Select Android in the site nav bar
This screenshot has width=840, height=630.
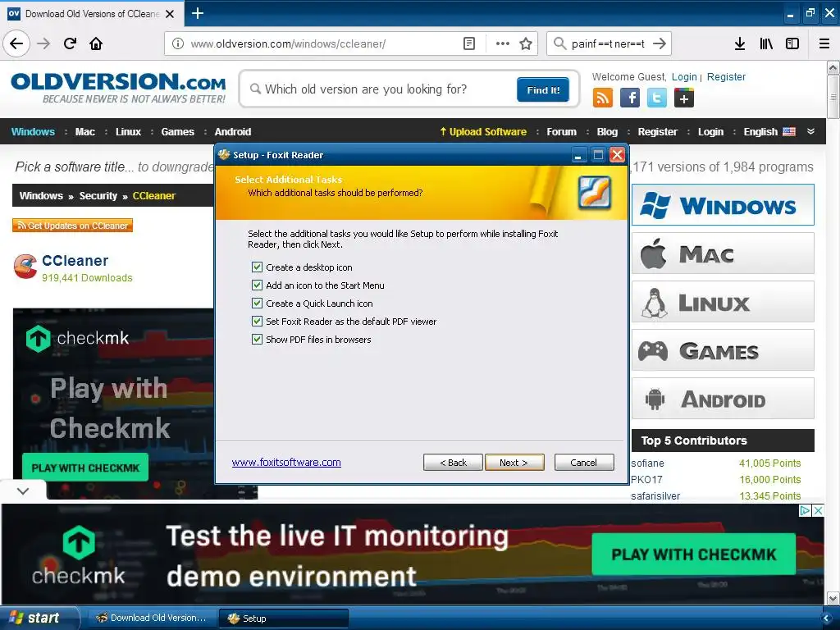(232, 132)
